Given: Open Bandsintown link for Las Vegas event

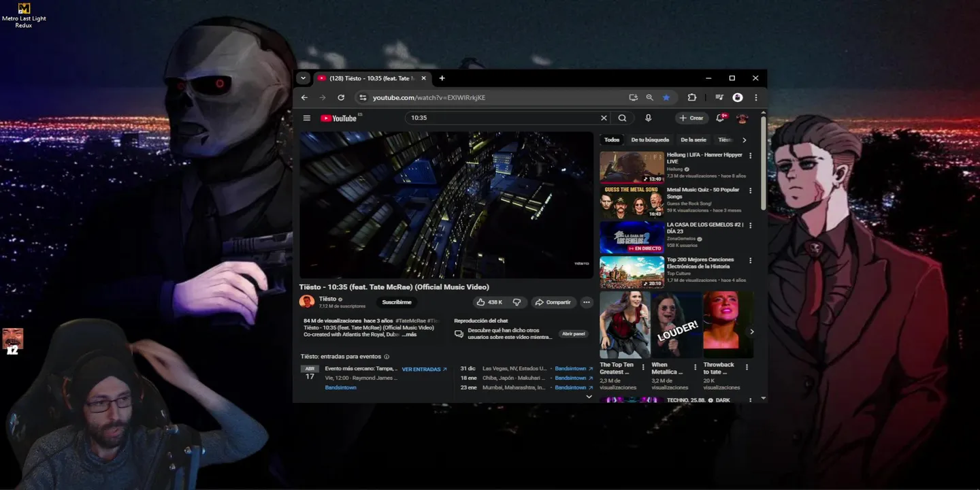Looking at the screenshot, I should 573,368.
